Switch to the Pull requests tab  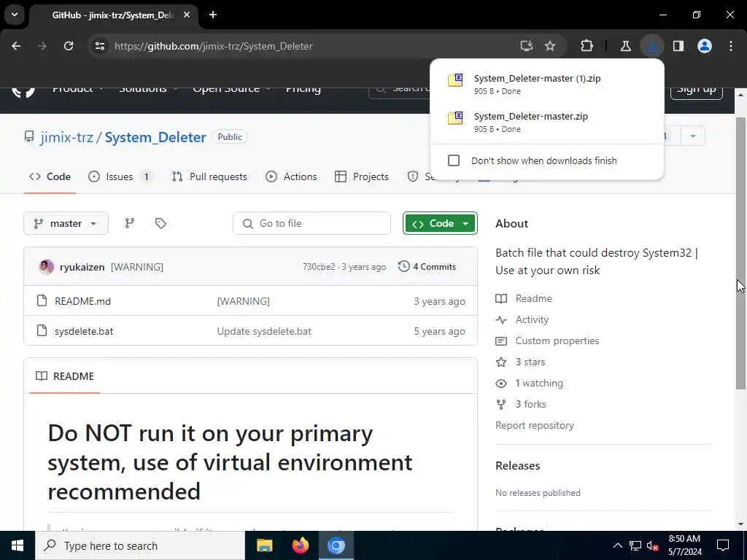click(209, 176)
